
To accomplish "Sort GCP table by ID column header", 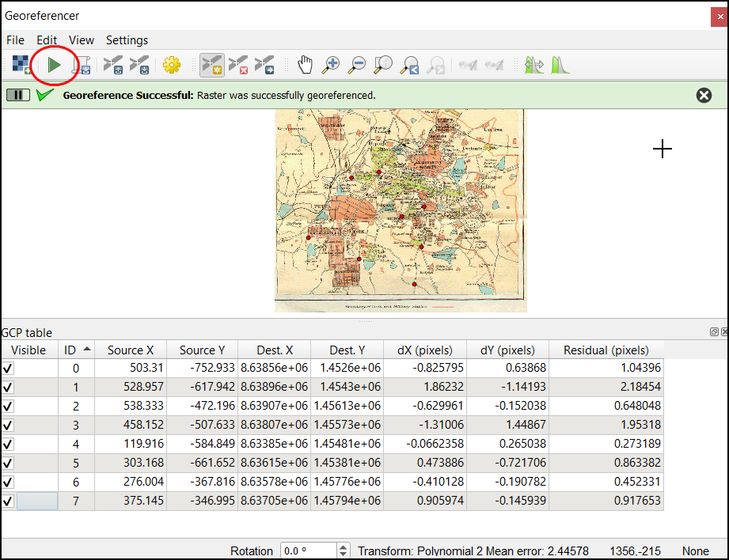I will [x=76, y=350].
